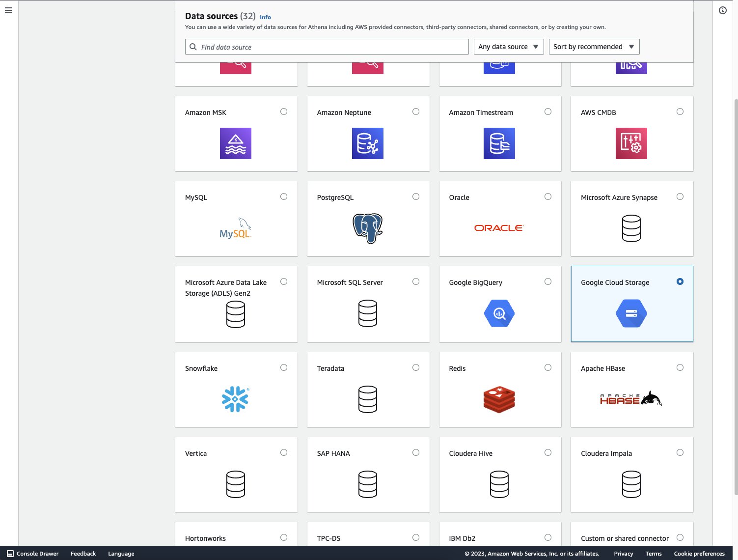Select the Snowflake radio button
This screenshot has width=738, height=560.
pyautogui.click(x=284, y=367)
